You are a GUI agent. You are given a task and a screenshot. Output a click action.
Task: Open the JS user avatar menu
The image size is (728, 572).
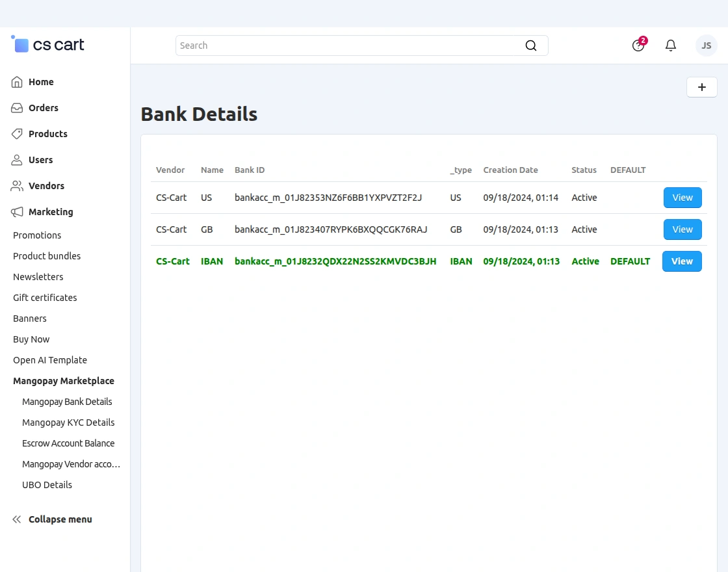(x=706, y=45)
